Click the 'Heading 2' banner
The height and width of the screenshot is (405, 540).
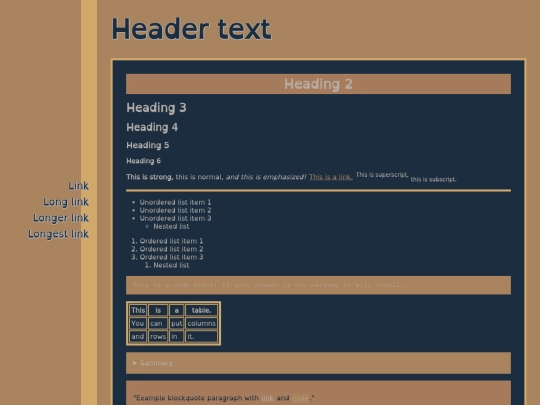318,84
